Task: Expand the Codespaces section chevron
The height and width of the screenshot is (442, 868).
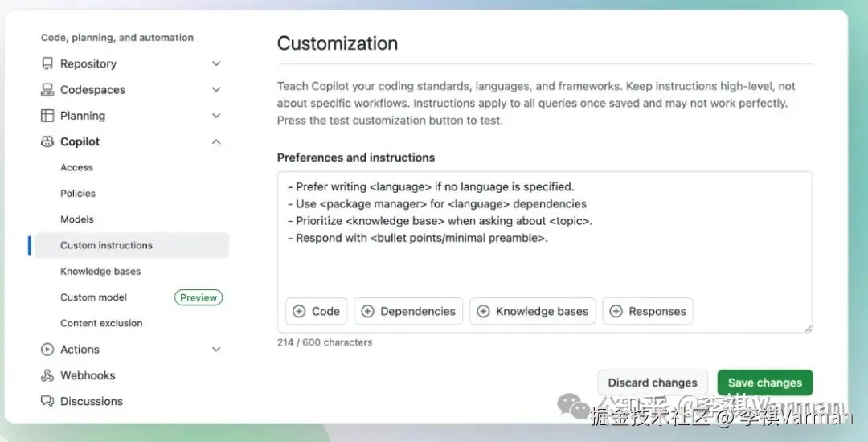Action: click(x=216, y=90)
